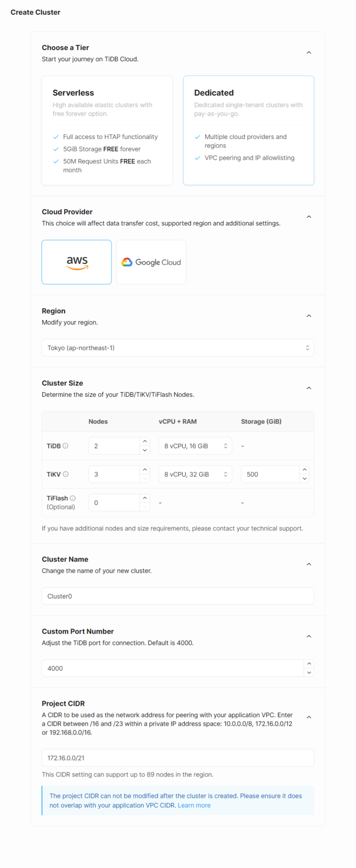This screenshot has height=868, width=356.
Task: Click the TiFlash nodes input field
Action: coord(114,503)
